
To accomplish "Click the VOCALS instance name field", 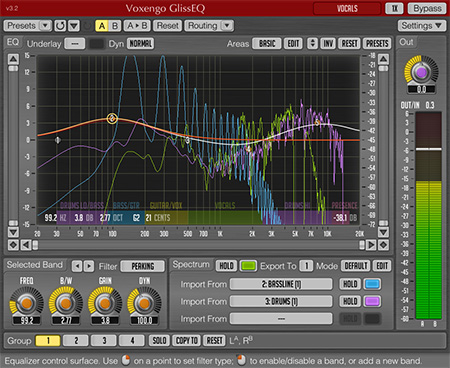I will [x=347, y=8].
